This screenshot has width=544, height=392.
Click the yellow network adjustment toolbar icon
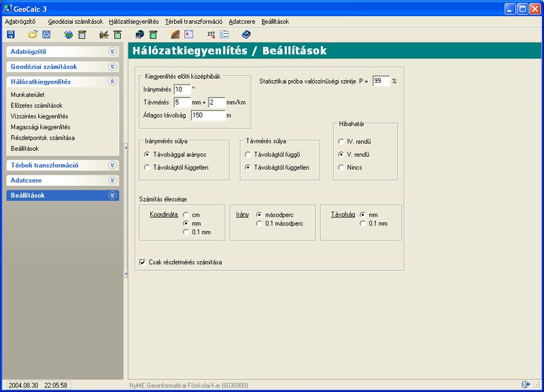(104, 35)
